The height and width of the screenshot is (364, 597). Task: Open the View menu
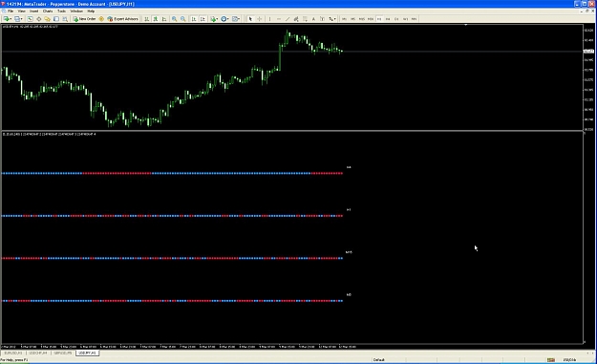(x=21, y=11)
